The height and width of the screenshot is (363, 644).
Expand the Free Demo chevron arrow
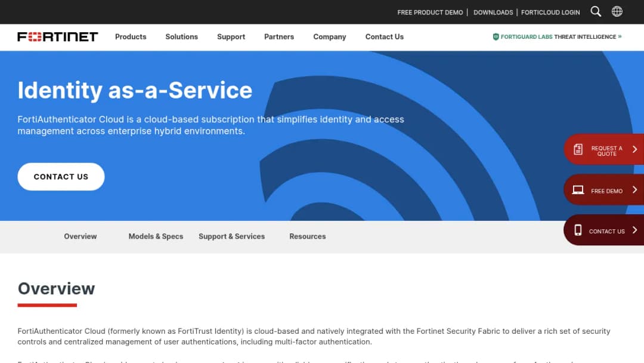[x=634, y=189]
